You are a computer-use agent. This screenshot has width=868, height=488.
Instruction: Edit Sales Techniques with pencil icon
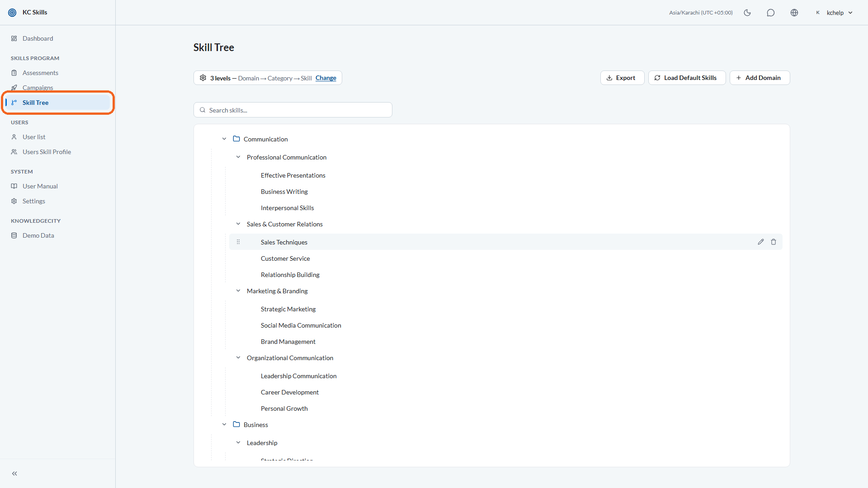click(x=761, y=242)
